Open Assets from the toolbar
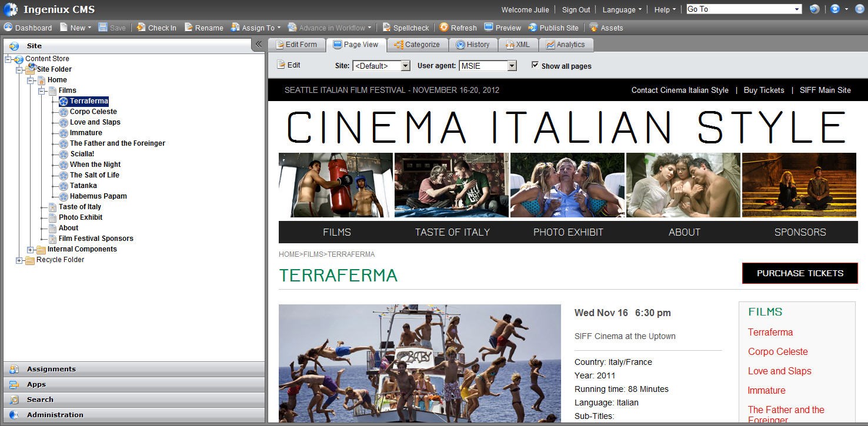 [606, 28]
